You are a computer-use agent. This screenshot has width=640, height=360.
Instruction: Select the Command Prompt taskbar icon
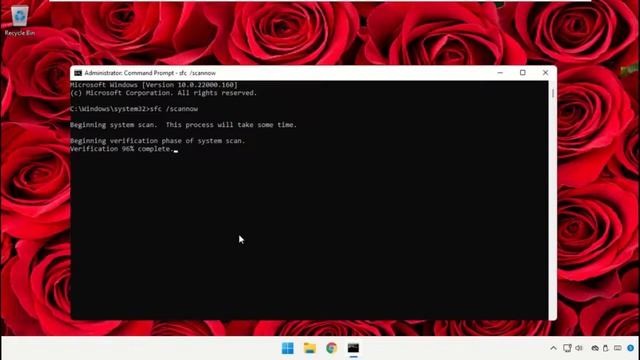coord(353,348)
